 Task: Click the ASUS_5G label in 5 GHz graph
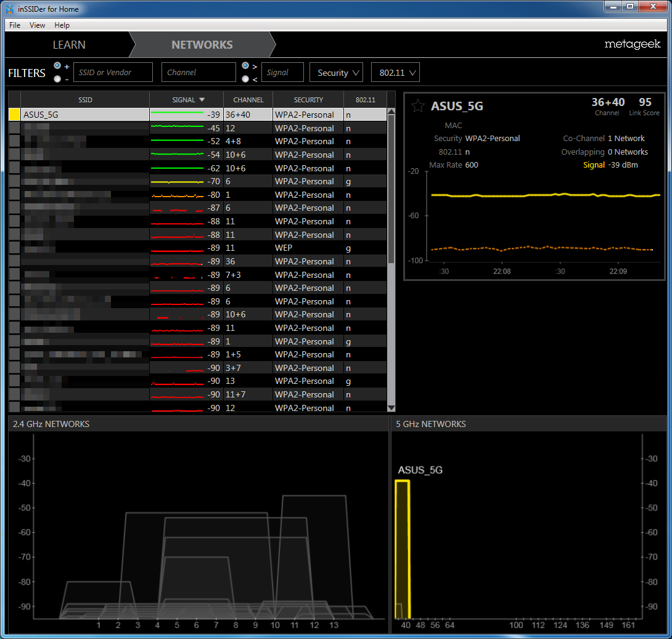420,470
